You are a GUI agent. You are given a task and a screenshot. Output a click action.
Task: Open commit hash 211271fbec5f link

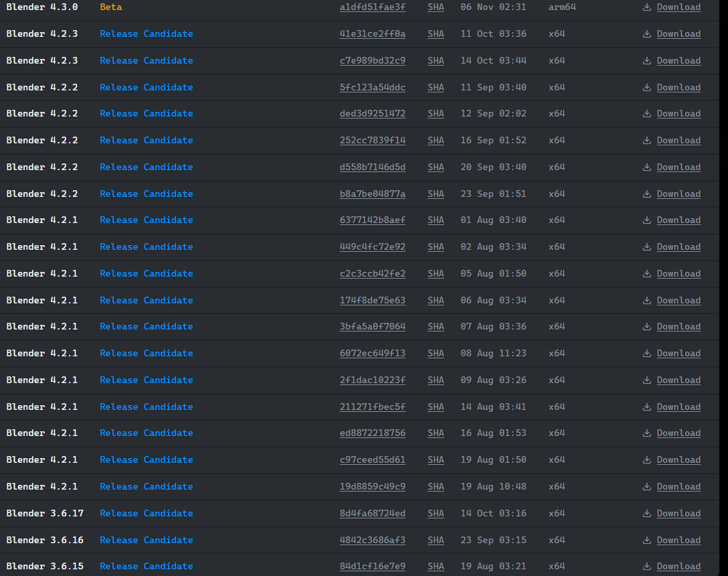point(372,407)
